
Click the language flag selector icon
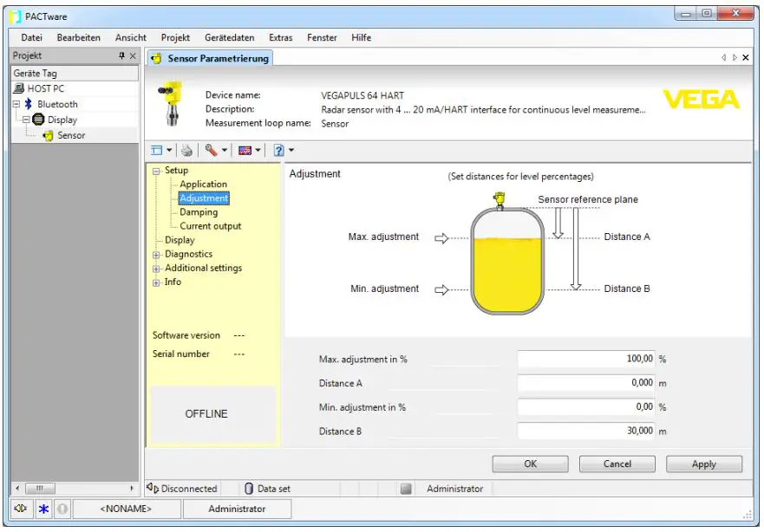245,149
